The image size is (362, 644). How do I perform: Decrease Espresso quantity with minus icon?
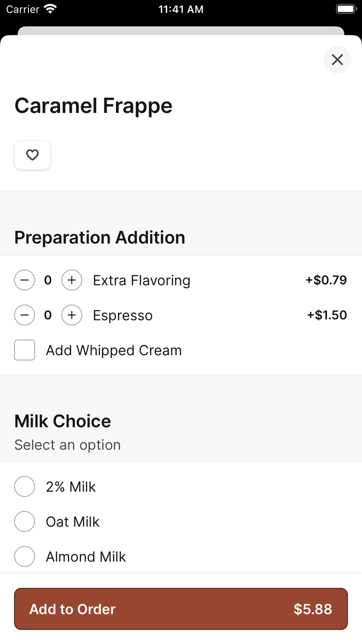(x=24, y=315)
